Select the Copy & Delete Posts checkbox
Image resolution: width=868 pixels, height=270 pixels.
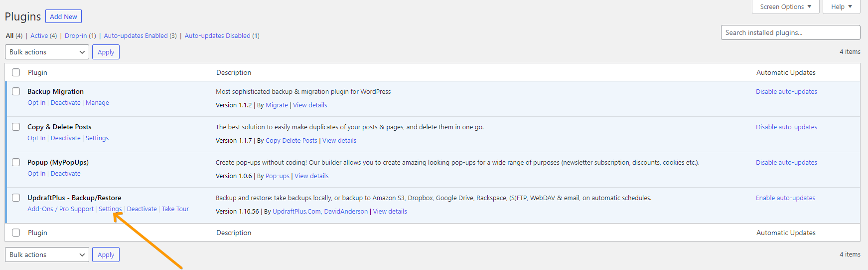click(x=16, y=127)
